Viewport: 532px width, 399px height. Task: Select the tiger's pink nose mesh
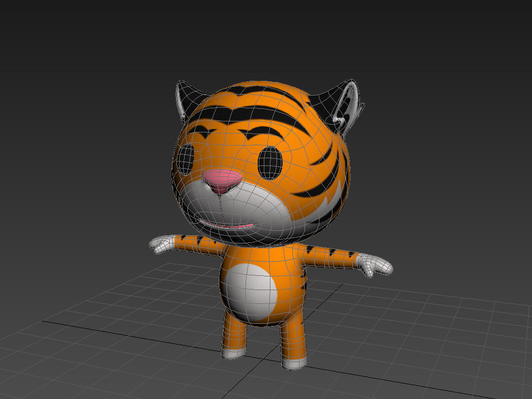click(223, 180)
